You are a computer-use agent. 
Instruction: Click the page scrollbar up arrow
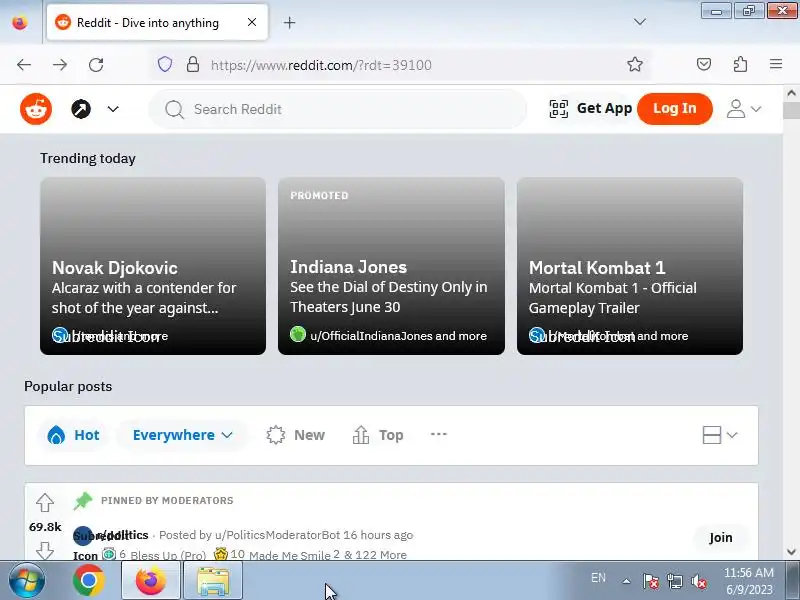click(x=791, y=93)
